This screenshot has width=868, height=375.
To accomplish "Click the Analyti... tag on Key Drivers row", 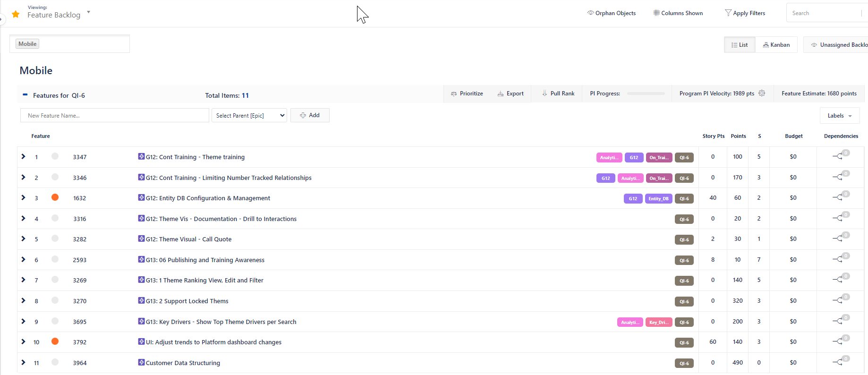I will 630,322.
